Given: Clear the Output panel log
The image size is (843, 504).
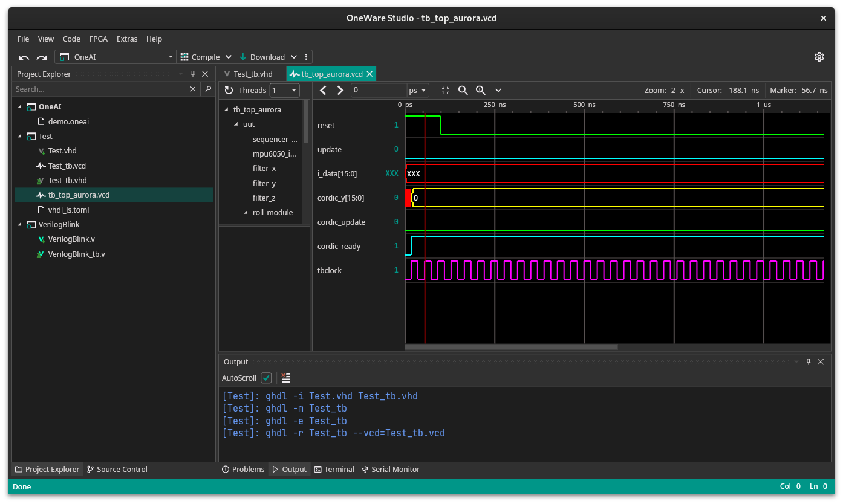Looking at the screenshot, I should 286,378.
